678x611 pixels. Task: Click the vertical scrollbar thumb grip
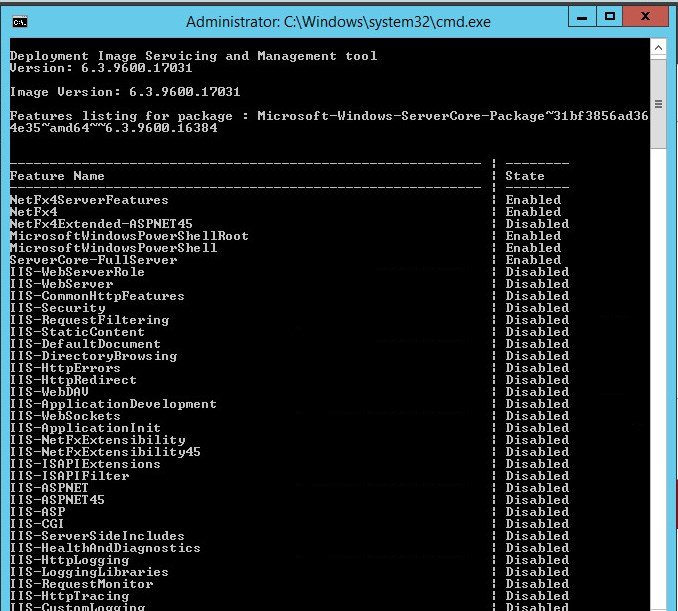tap(658, 104)
